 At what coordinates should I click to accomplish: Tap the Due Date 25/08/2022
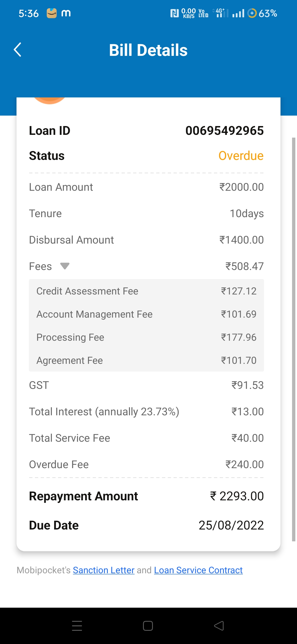231,525
